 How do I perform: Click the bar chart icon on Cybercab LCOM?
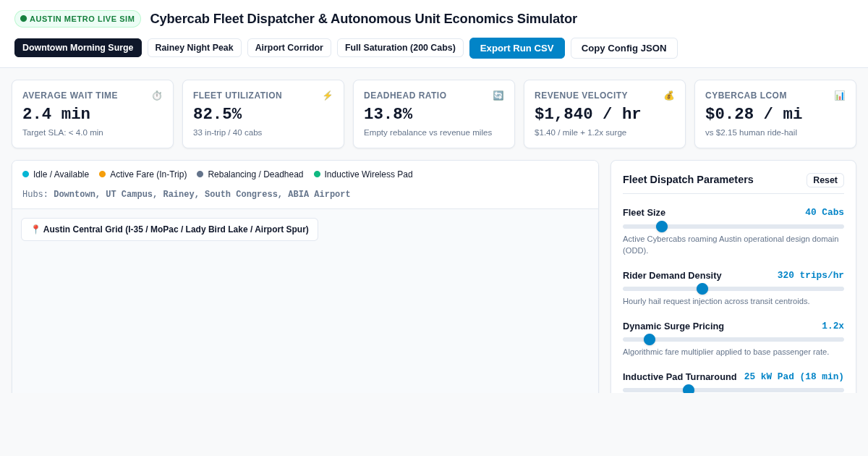(840, 96)
